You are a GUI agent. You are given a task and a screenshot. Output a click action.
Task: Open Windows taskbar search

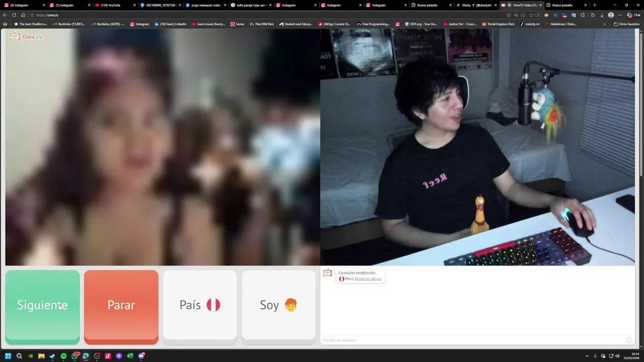pyautogui.click(x=19, y=356)
